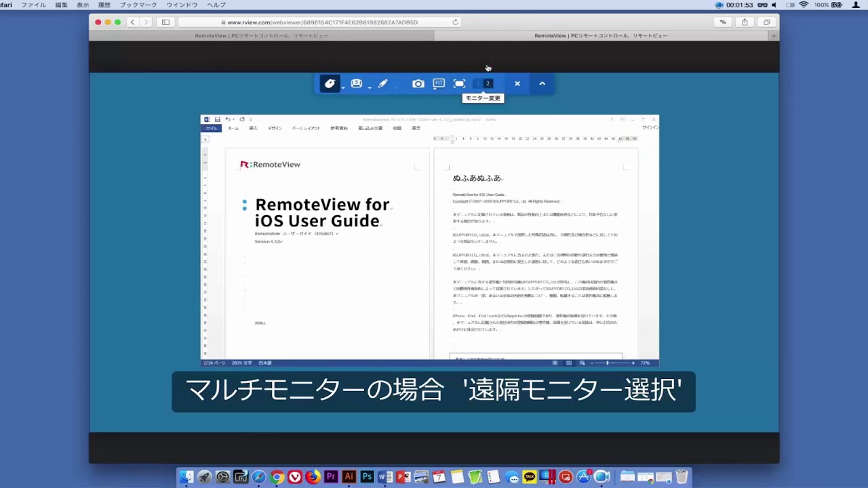This screenshot has width=868, height=488.
Task: Open Launchpad from the Dock
Action: pyautogui.click(x=204, y=477)
